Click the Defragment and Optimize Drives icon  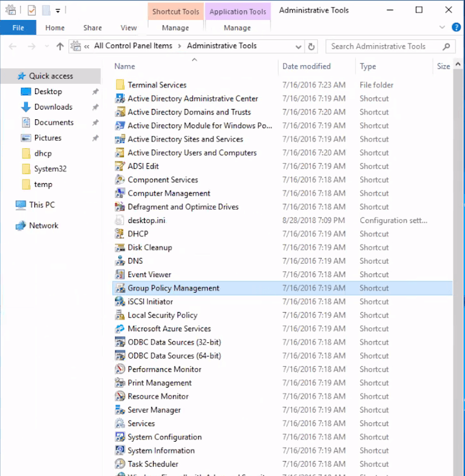point(120,207)
